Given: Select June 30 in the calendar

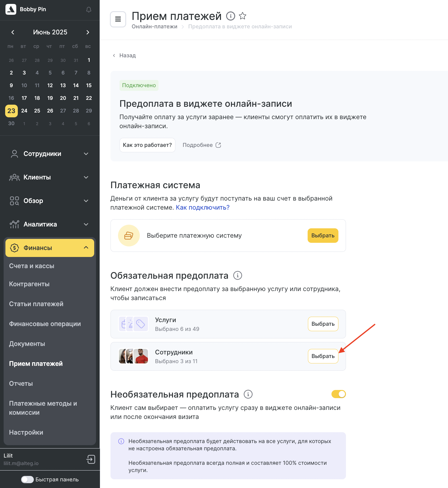Looking at the screenshot, I should [11, 123].
